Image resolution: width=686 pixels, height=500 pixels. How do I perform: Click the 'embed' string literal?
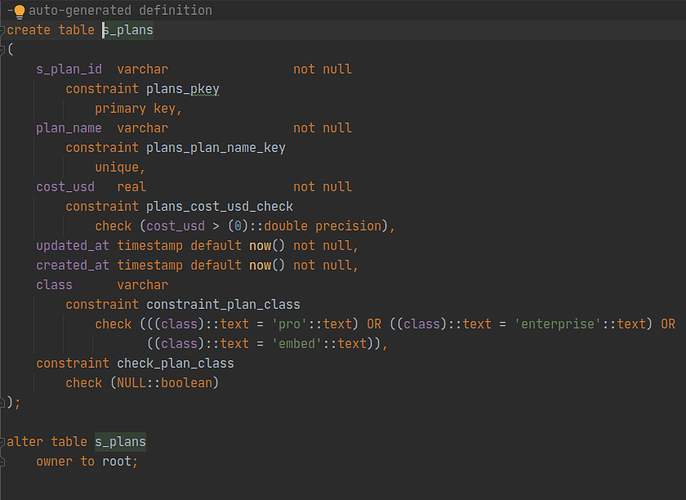[x=297, y=344]
